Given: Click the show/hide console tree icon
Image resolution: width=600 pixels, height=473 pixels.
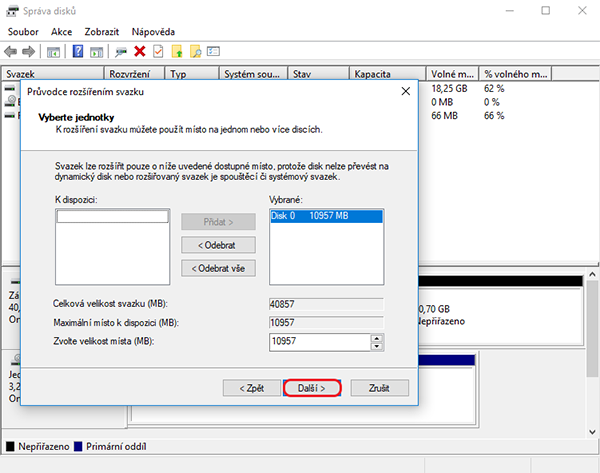Looking at the screenshot, I should click(x=53, y=51).
